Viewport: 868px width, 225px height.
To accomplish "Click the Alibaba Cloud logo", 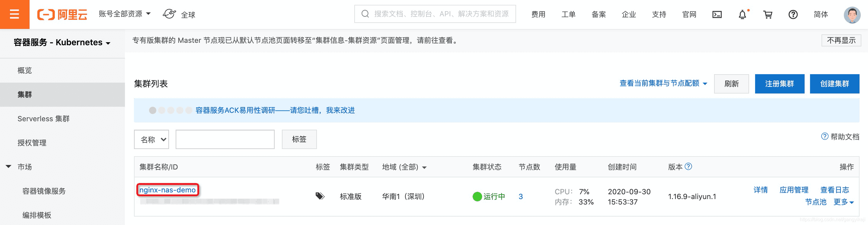I will pos(62,14).
